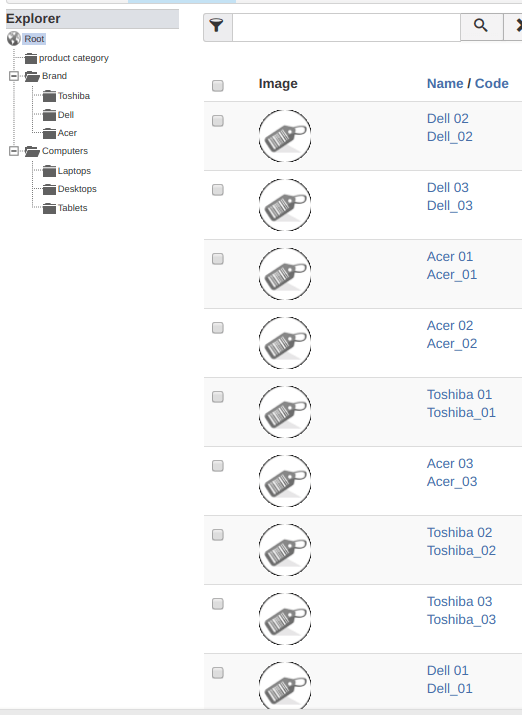Click the Toshiba 01 product tag image

[x=285, y=412]
